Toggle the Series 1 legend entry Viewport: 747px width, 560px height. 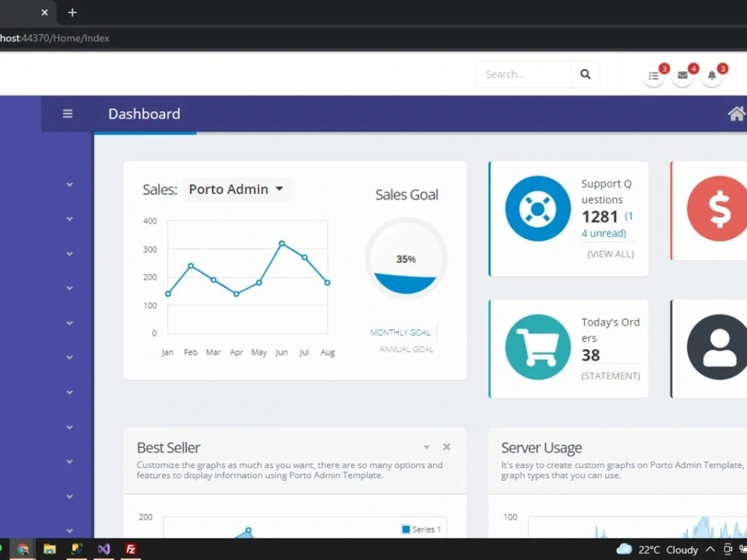coord(421,529)
